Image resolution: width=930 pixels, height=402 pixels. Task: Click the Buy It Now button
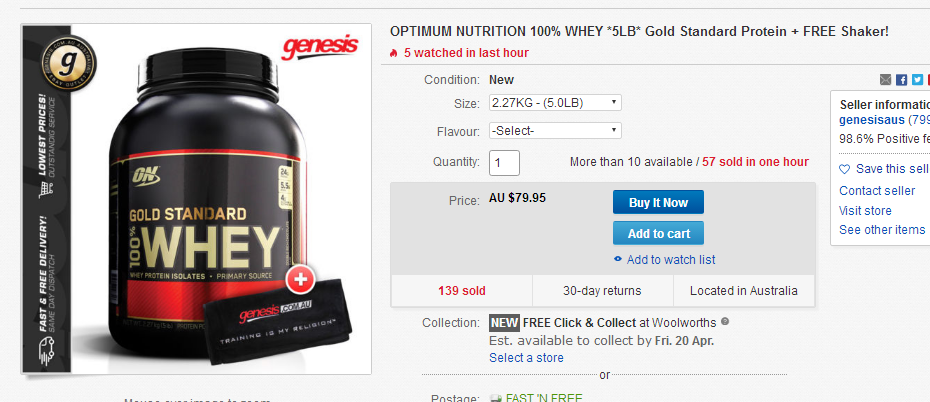pos(658,202)
